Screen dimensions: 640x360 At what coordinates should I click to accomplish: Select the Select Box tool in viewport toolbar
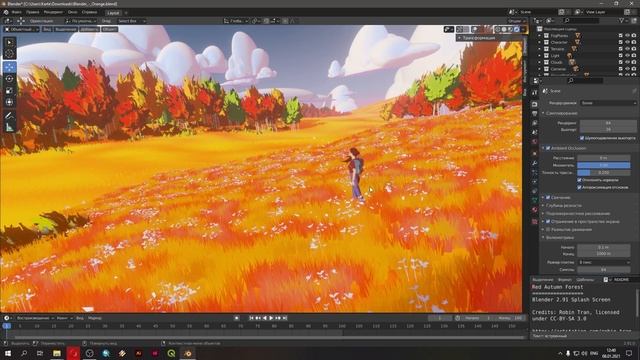tap(9, 42)
